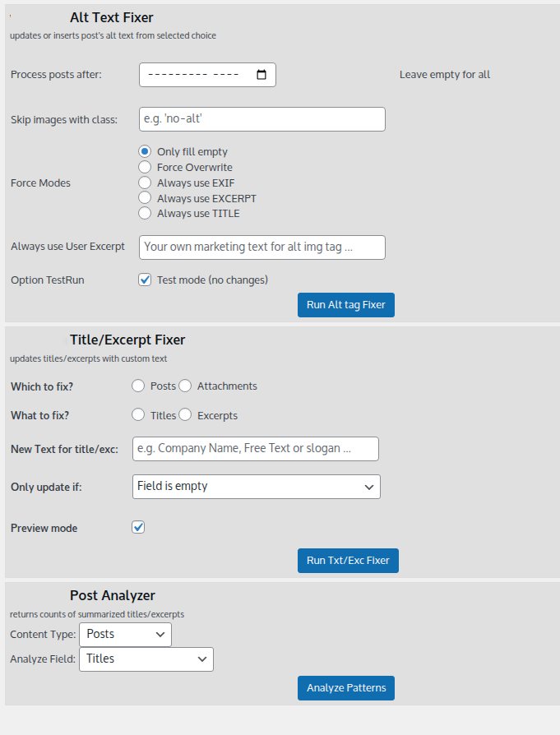Toggle the Test mode (no changes) checkbox
Screen dimensions: 560x735
pyautogui.click(x=145, y=280)
